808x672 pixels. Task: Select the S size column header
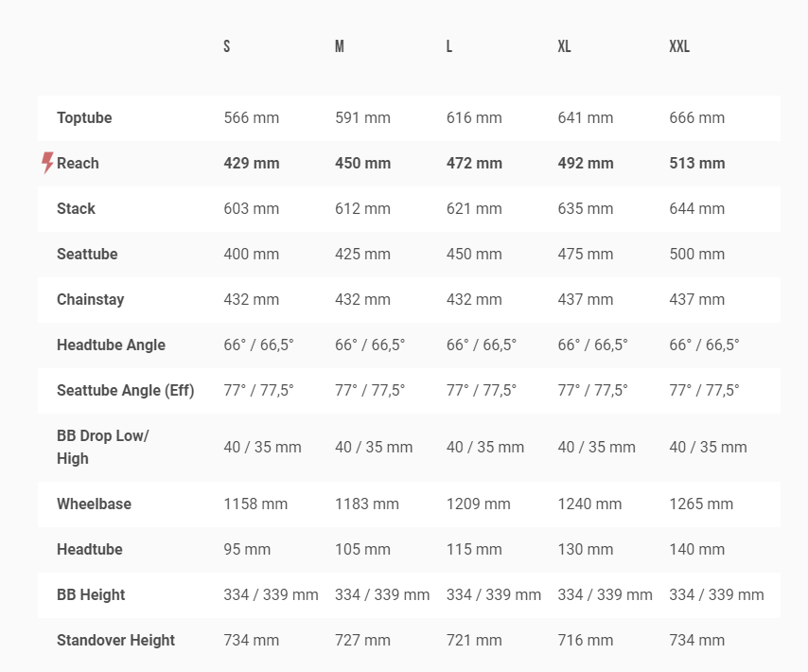click(x=227, y=46)
